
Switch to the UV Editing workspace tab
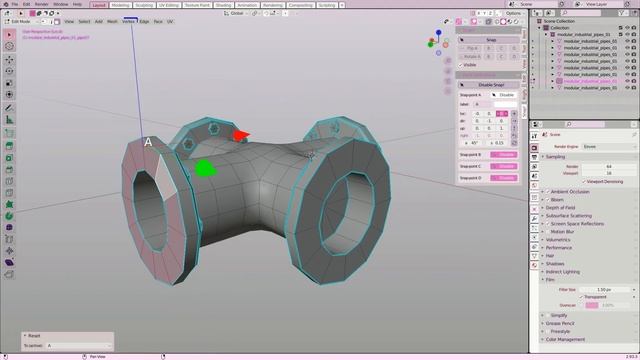[x=169, y=5]
